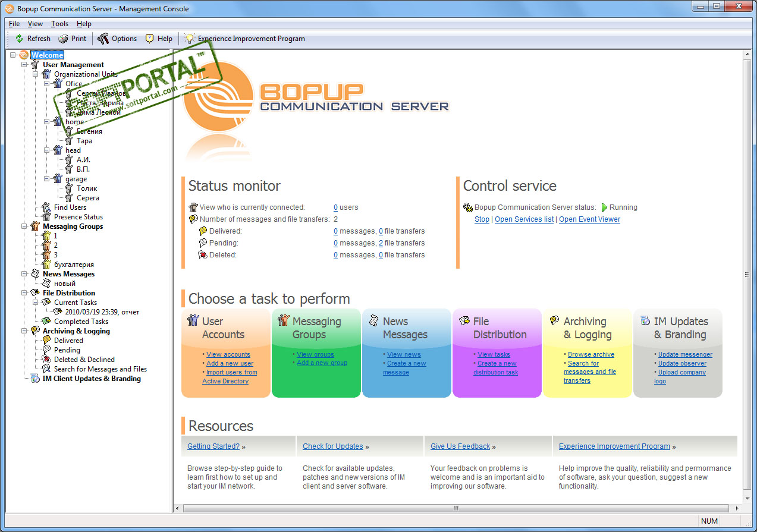Collapse the Organizational Units node

(x=35, y=74)
